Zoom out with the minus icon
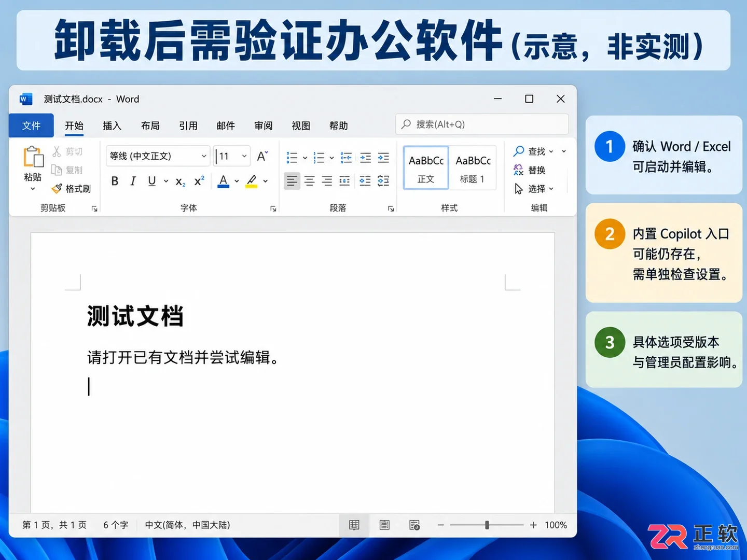The image size is (747, 560). click(x=441, y=525)
